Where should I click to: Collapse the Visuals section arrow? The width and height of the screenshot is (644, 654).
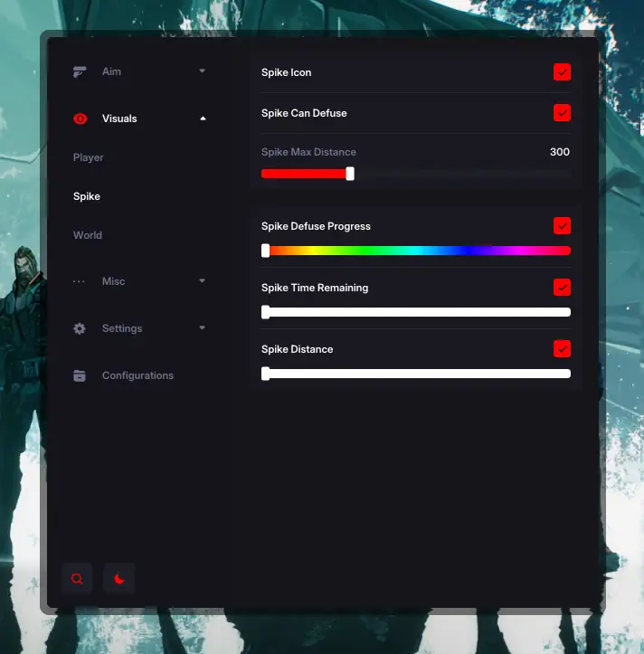203,118
